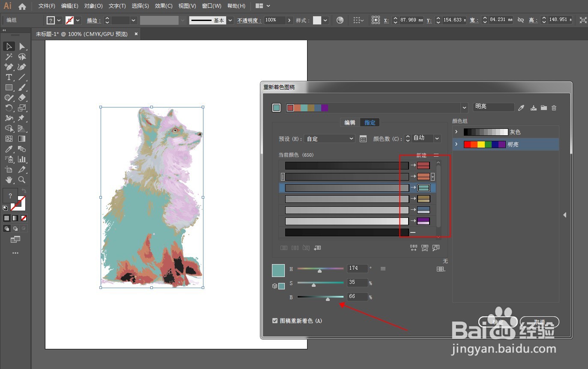Select the Zoom magnifier tool
588x369 pixels.
tap(22, 180)
